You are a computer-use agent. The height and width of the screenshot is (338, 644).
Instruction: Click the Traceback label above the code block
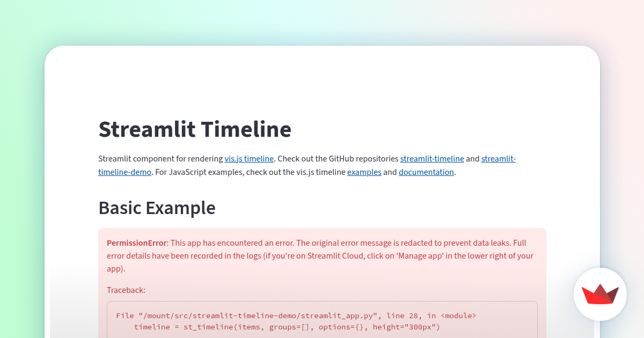coord(126,290)
